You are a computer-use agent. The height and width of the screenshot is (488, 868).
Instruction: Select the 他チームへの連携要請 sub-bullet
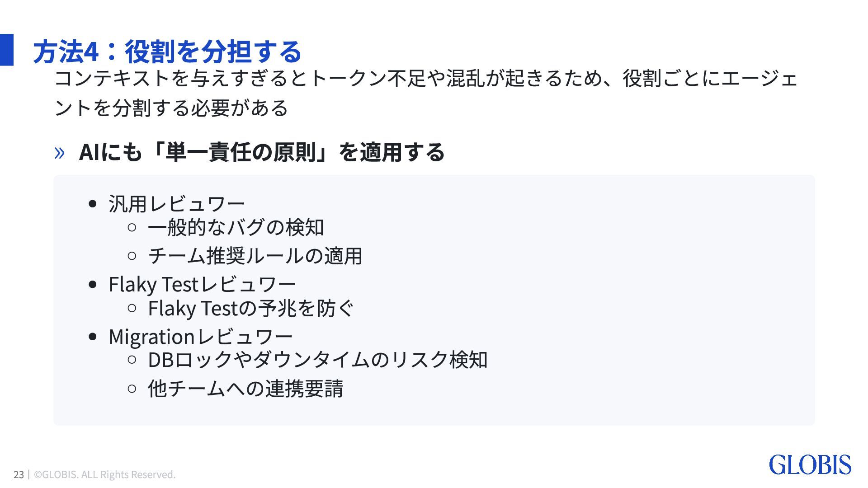point(245,389)
